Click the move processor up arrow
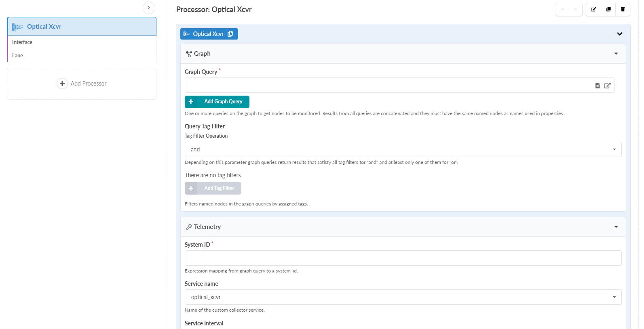This screenshot has height=329, width=644. (x=575, y=9)
